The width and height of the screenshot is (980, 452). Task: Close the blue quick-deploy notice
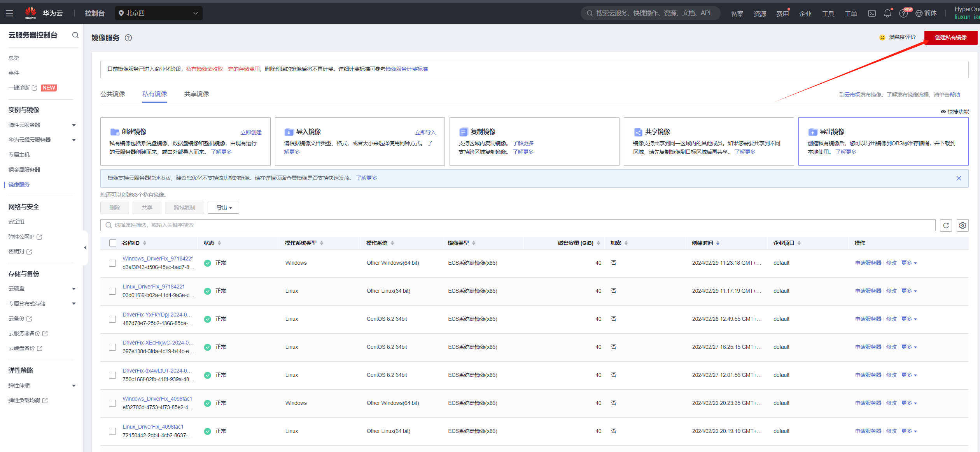959,178
